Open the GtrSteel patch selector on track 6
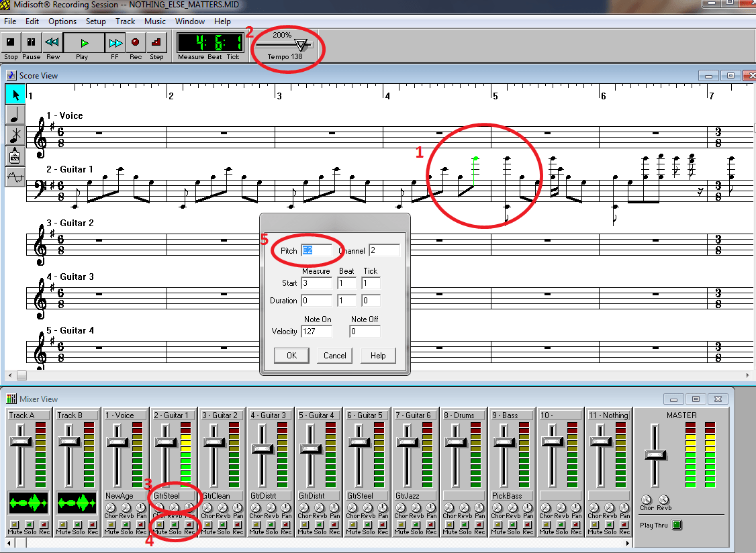This screenshot has height=553, width=756. 367,496
